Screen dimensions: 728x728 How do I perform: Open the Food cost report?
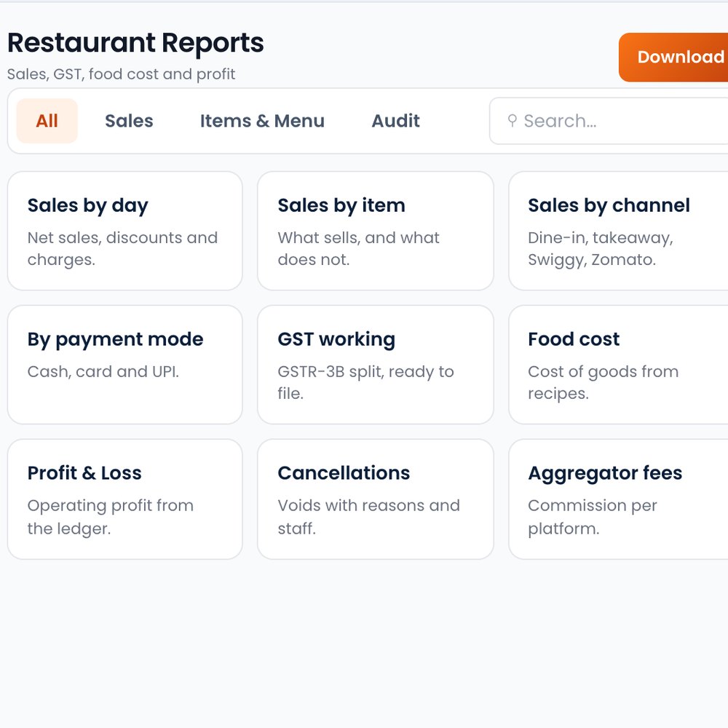point(618,365)
